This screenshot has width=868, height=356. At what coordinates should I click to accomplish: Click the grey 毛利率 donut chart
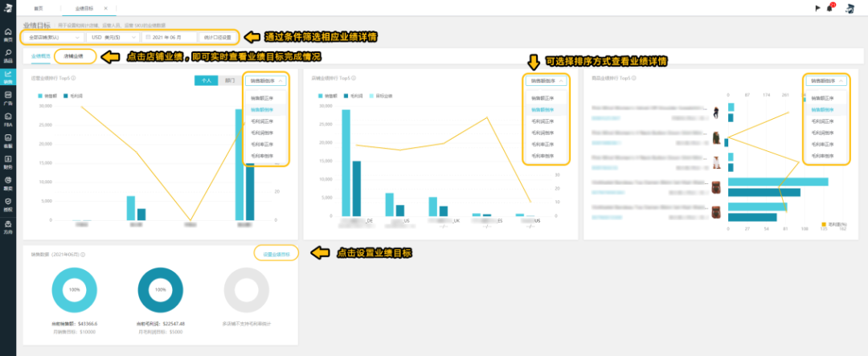(x=247, y=289)
